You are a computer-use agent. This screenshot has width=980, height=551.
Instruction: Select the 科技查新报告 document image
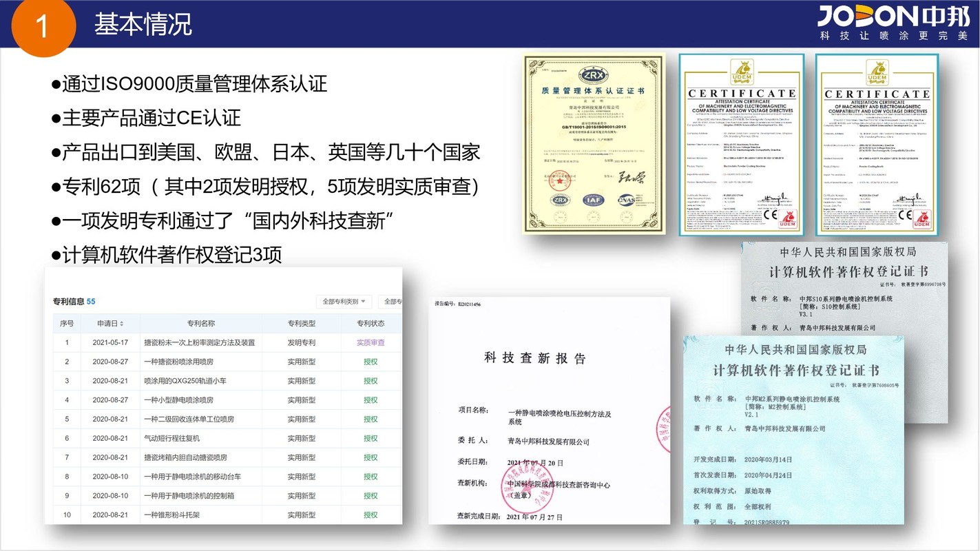(x=548, y=410)
